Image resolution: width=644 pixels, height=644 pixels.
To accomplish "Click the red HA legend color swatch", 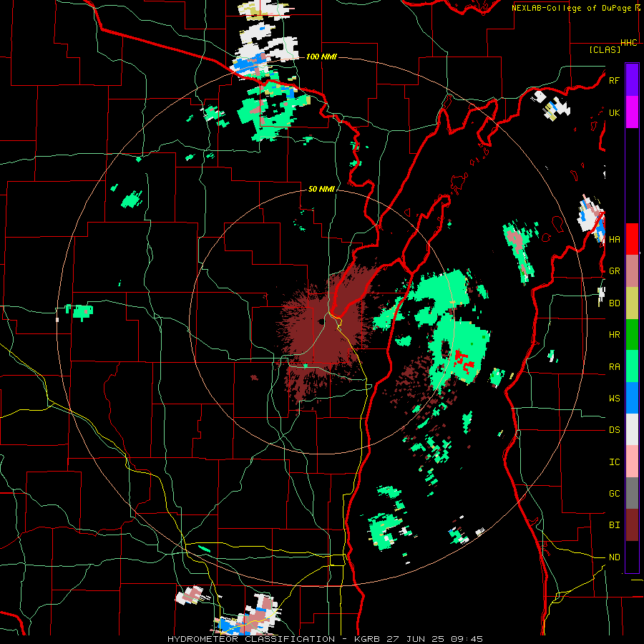I will point(632,239).
